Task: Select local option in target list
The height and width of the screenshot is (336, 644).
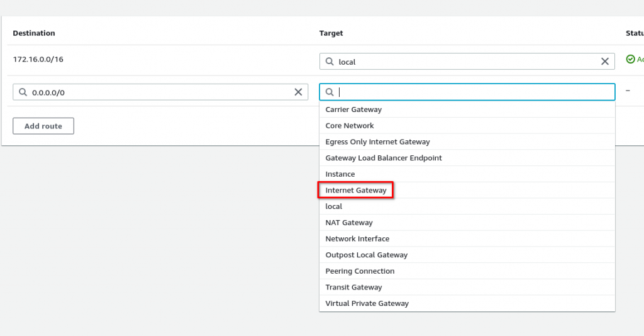Action: (x=334, y=206)
